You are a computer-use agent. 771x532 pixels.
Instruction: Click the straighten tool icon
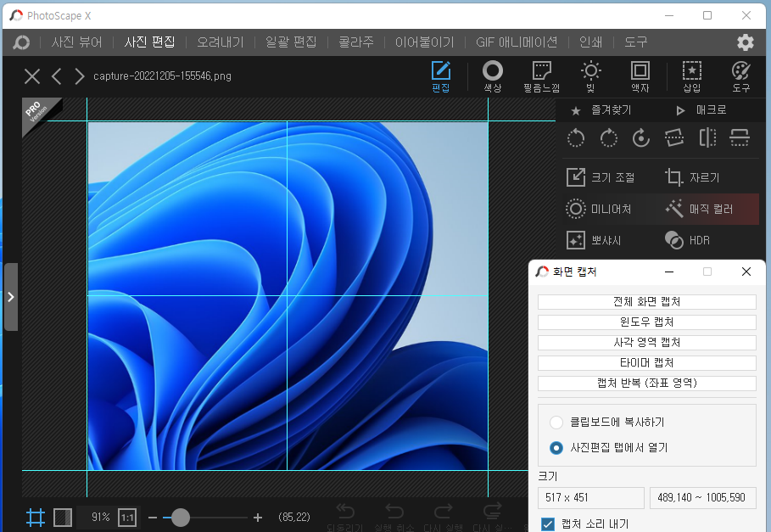click(x=674, y=138)
